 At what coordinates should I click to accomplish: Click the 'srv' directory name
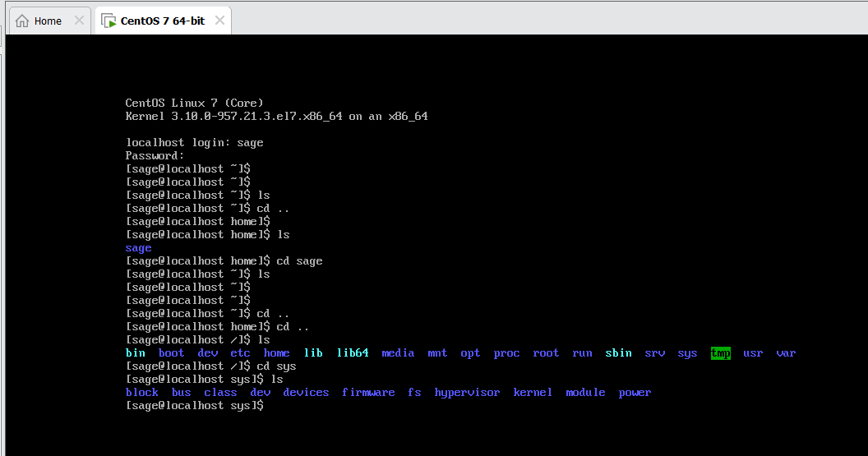[x=655, y=353]
